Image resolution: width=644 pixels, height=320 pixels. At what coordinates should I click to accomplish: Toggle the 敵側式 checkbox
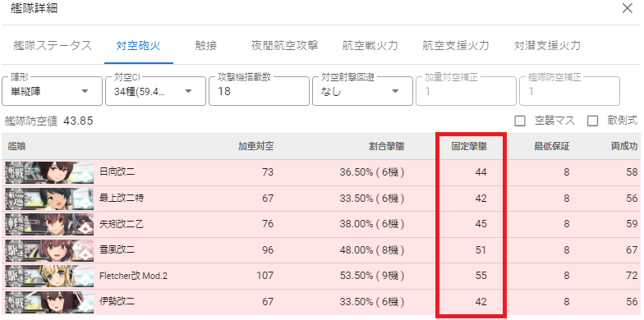[x=592, y=121]
